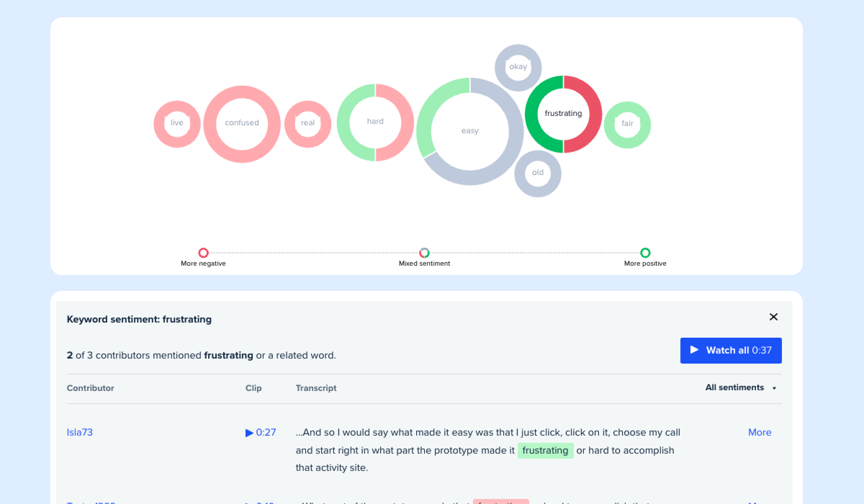Open the All sentiments filter dropdown
This screenshot has width=864, height=504.
(741, 388)
